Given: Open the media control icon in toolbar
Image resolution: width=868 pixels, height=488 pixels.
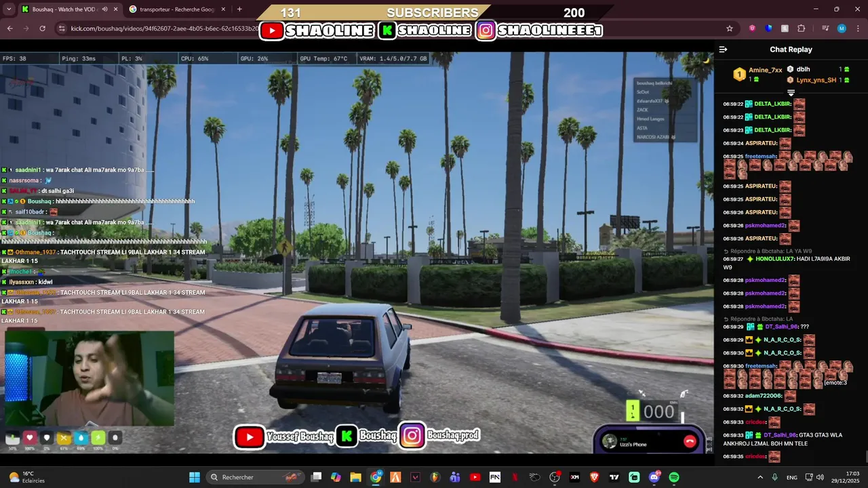Looking at the screenshot, I should (825, 28).
